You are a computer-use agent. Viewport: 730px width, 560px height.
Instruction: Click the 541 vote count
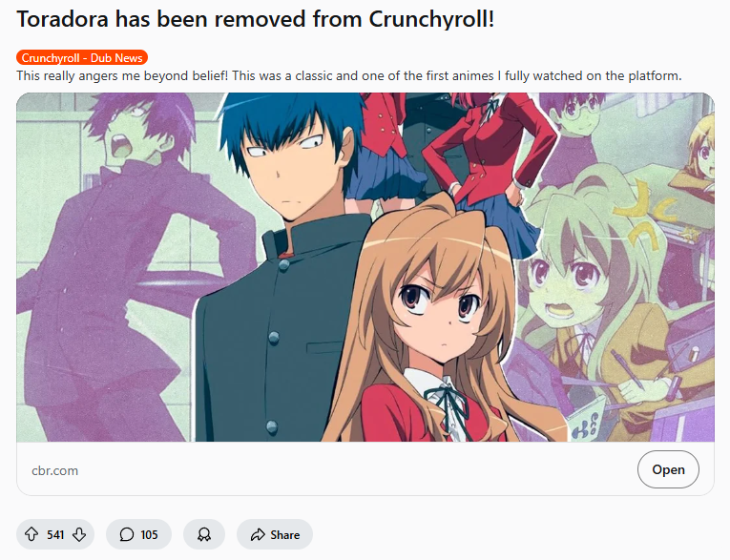pyautogui.click(x=55, y=534)
